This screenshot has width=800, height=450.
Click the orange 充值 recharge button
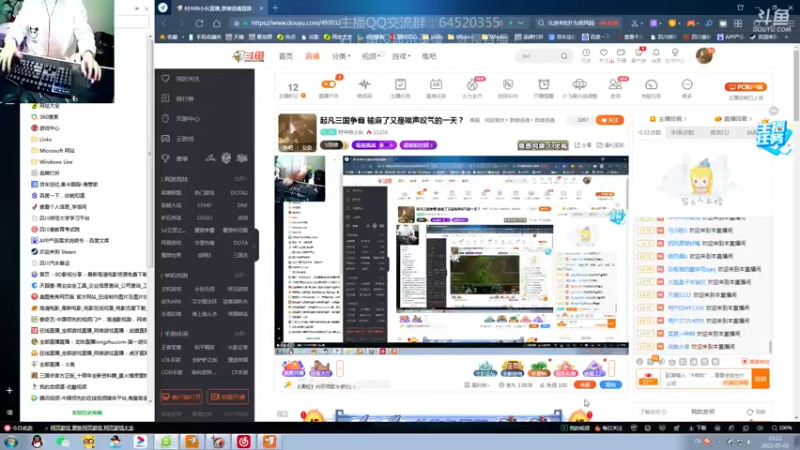(585, 385)
